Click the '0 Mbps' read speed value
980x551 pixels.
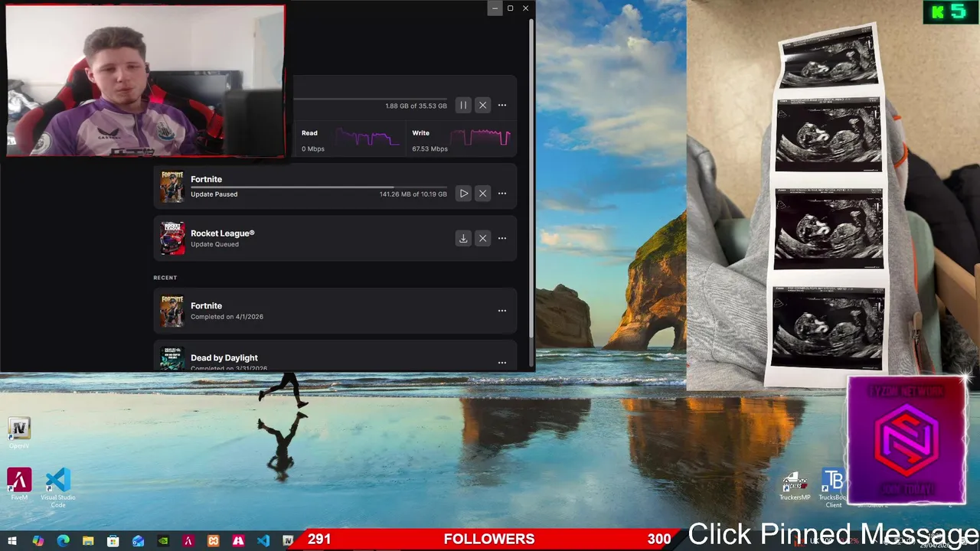tap(313, 148)
